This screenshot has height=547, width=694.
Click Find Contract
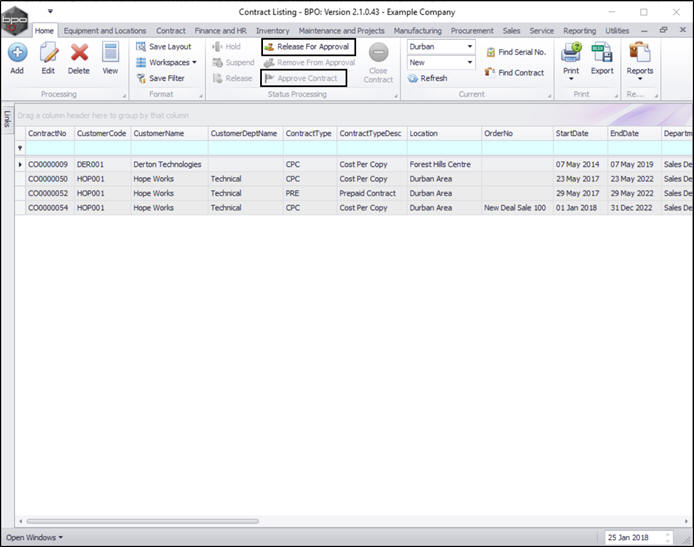(515, 73)
